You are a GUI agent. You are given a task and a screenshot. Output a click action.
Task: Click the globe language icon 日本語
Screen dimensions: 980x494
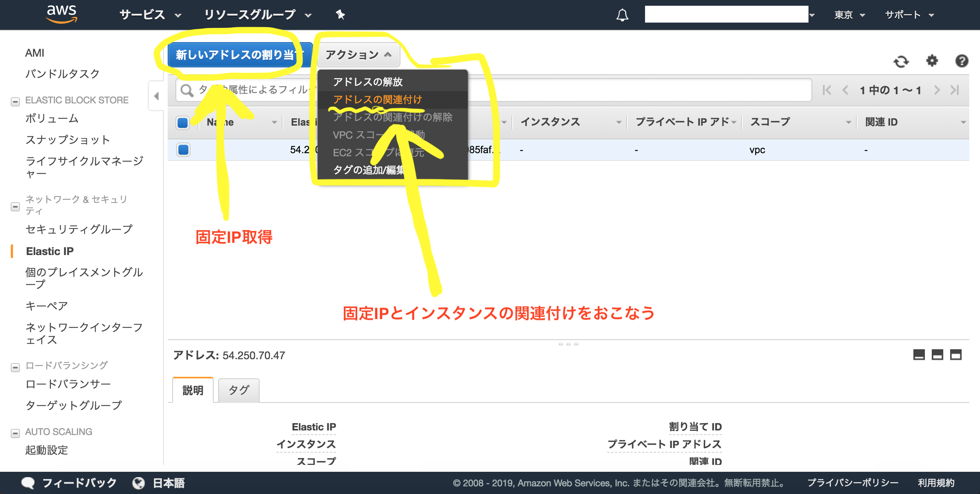click(139, 483)
